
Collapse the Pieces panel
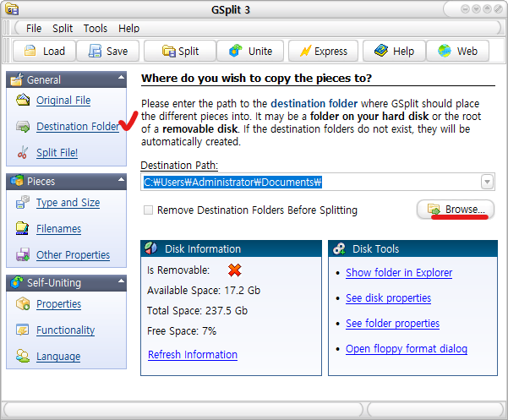click(121, 179)
